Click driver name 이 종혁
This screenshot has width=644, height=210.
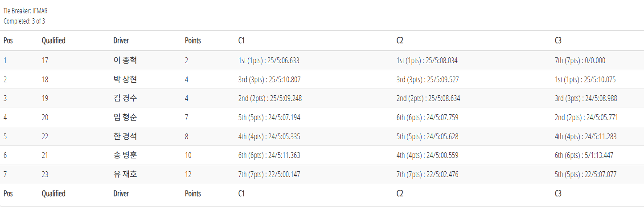coord(125,61)
